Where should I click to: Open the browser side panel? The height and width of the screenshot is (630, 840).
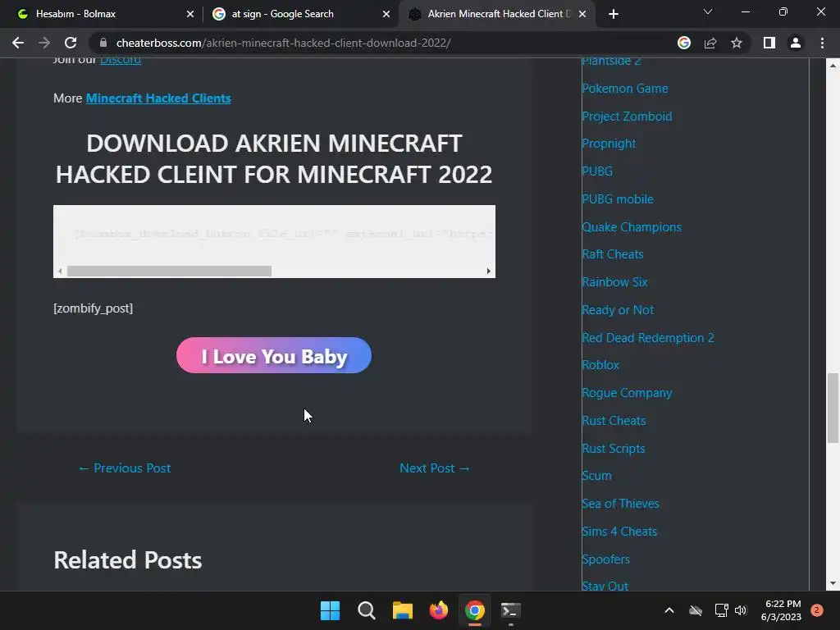(x=769, y=43)
